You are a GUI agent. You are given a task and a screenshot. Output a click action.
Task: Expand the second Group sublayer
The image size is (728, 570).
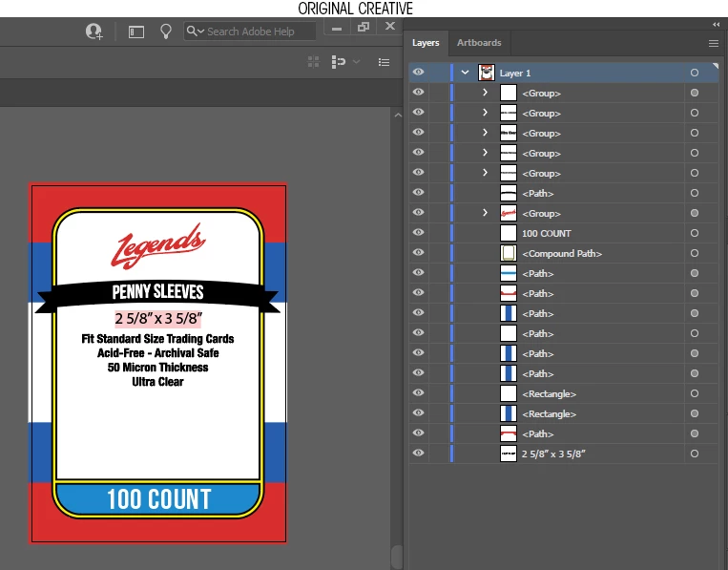[486, 113]
